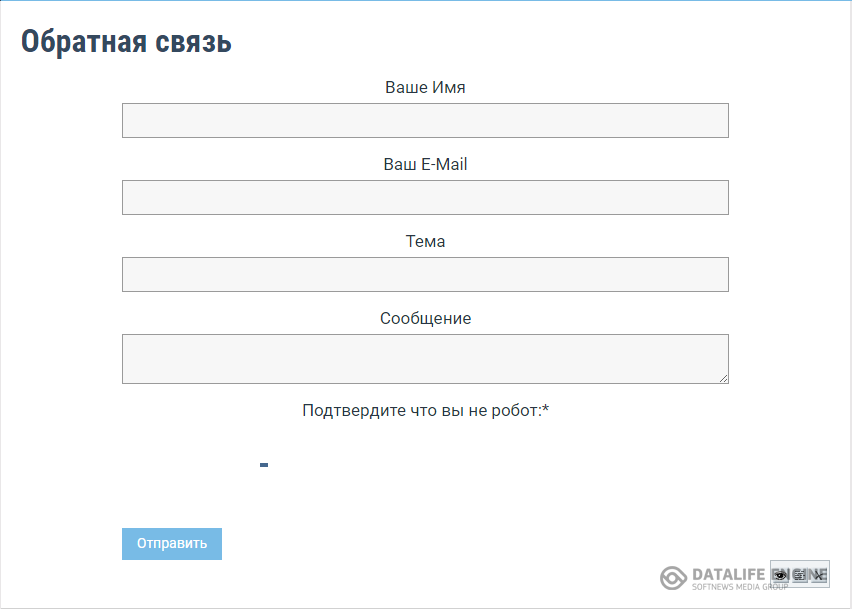Focus the Тема input field

(x=425, y=274)
